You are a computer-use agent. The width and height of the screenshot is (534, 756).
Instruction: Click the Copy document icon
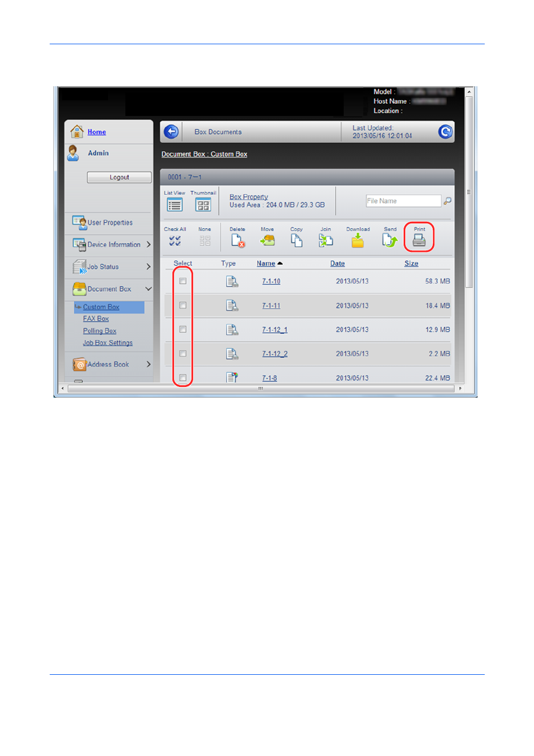point(297,241)
